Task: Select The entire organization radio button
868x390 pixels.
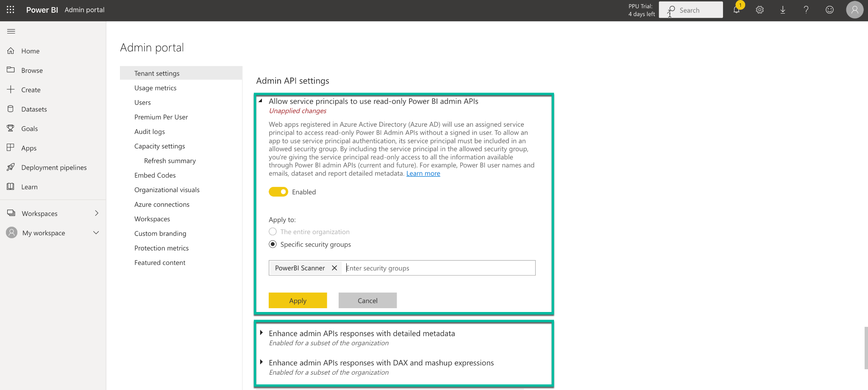Action: point(273,231)
